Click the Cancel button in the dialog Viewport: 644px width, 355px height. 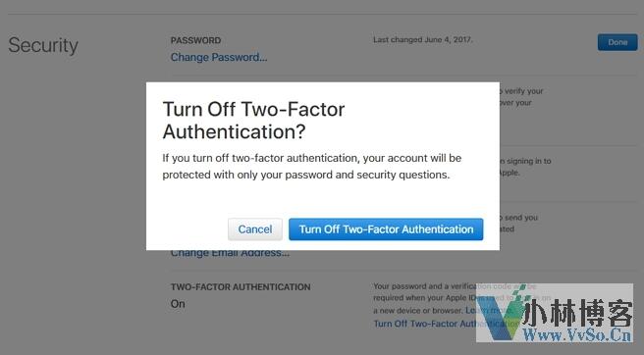[255, 229]
